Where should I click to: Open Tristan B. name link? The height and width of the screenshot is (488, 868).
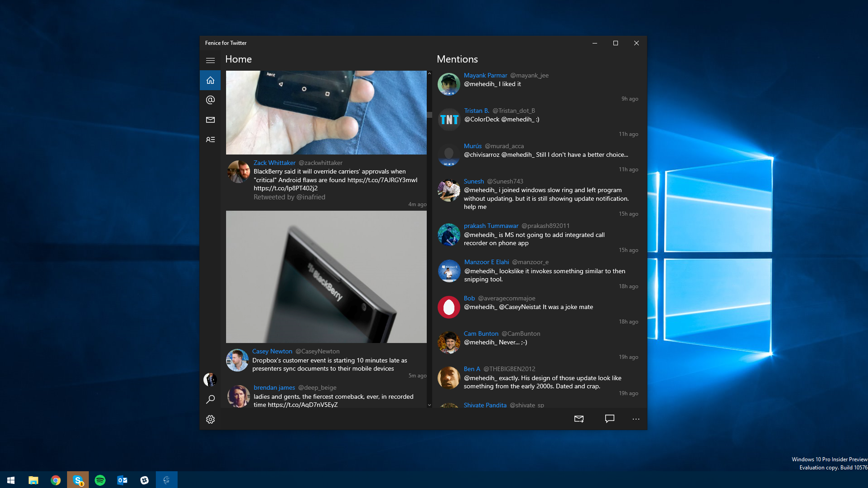(477, 111)
